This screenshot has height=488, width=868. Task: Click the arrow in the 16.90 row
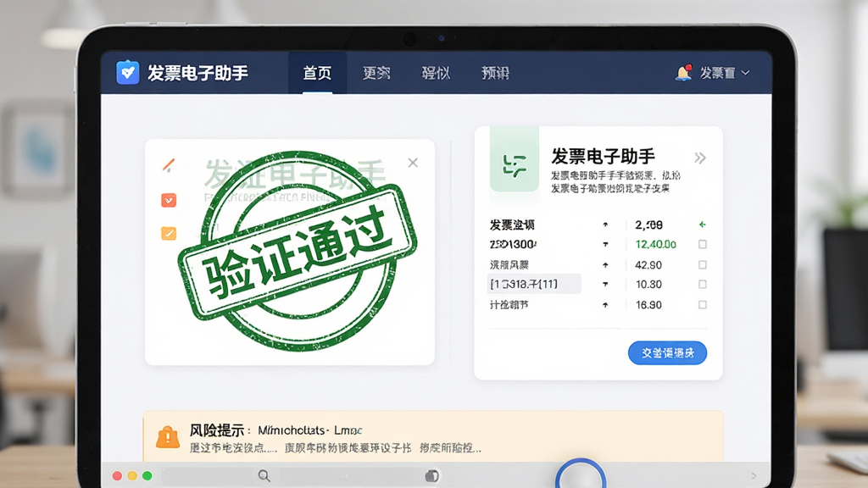[x=605, y=305]
